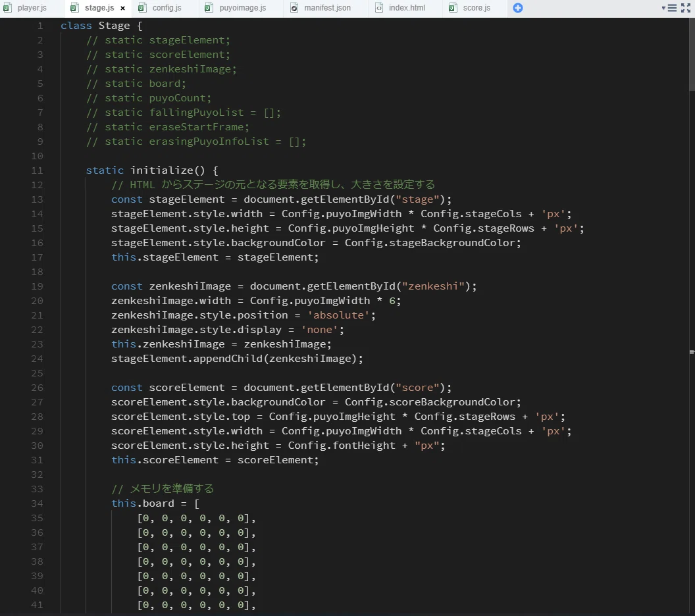Click the vertical scrollbar thumb
This screenshot has width=695, height=616.
692,55
